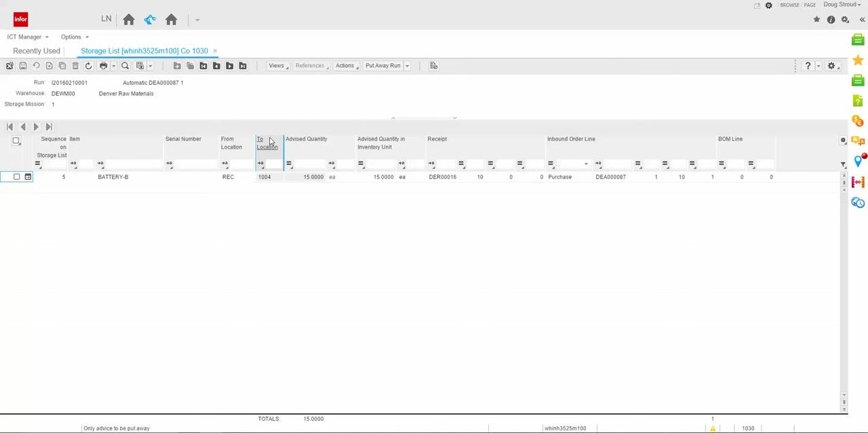Select the Storage List whinh3525m100 tab

click(x=144, y=51)
